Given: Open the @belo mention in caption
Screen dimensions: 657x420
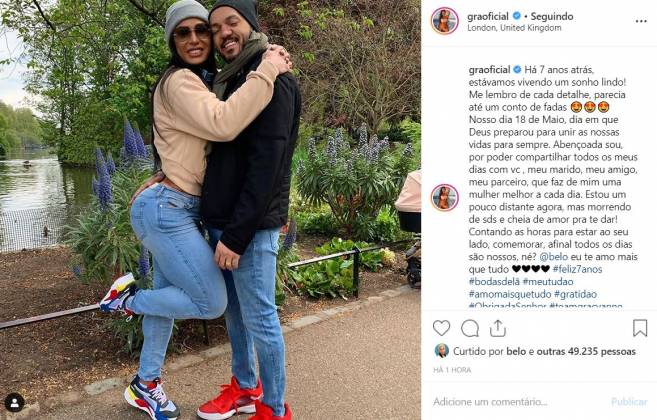Looking at the screenshot, I should point(554,257).
